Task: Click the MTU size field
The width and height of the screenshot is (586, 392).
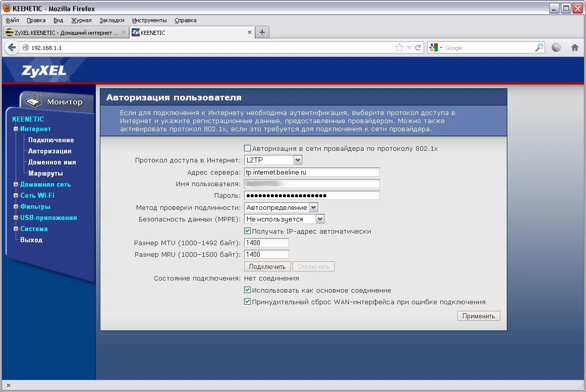Action: coord(266,243)
